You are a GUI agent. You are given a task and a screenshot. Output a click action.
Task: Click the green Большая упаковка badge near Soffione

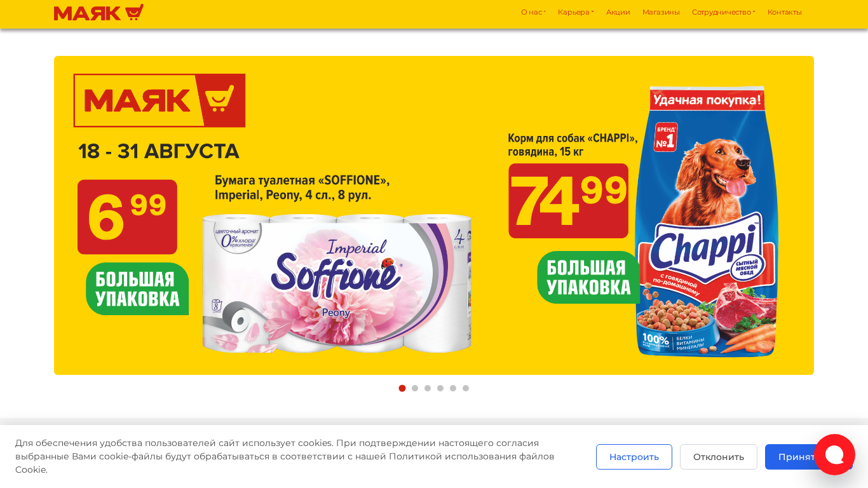coord(137,288)
